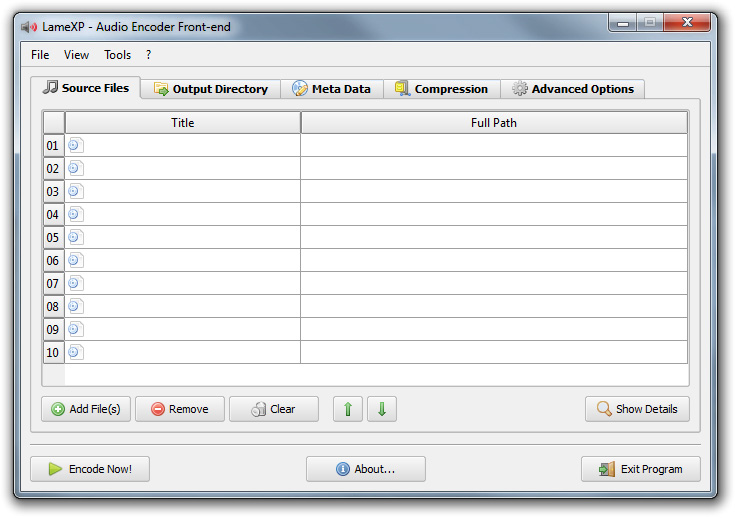Close the LameXP window

click(x=687, y=23)
